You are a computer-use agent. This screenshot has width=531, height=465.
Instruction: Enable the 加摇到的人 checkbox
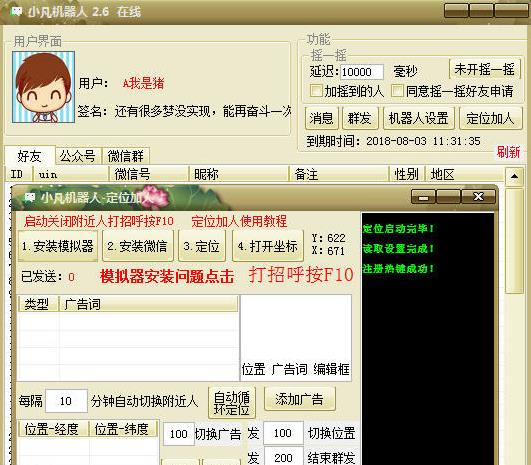(316, 91)
